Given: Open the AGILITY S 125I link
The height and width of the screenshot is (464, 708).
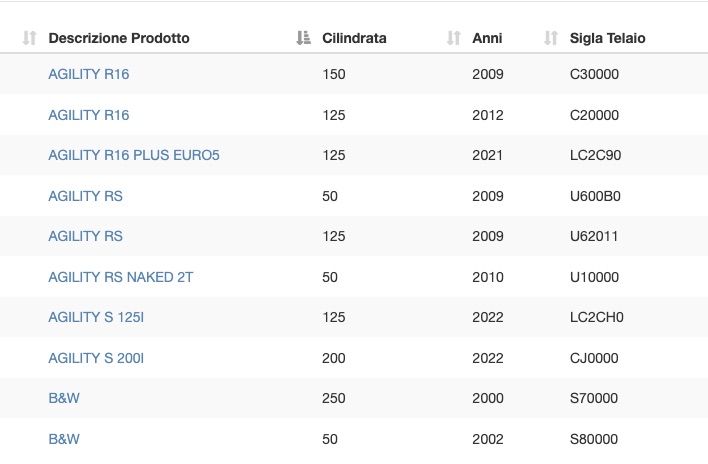Looking at the screenshot, I should 96,317.
